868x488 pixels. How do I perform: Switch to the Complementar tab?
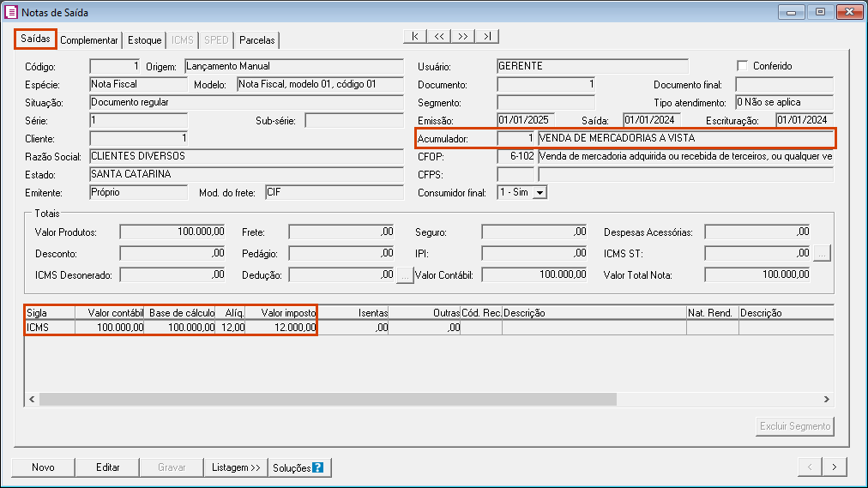[89, 40]
